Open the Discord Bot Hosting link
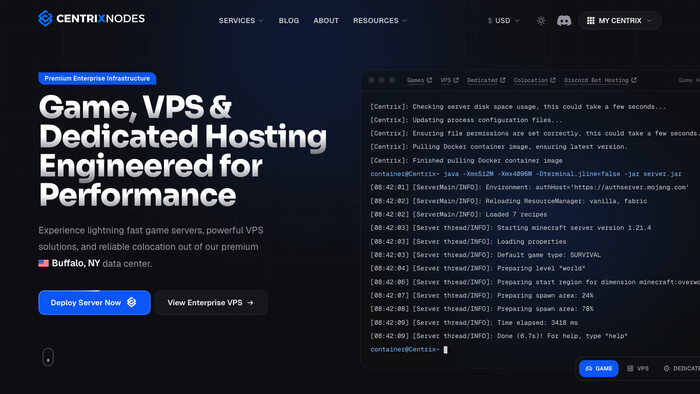 600,80
